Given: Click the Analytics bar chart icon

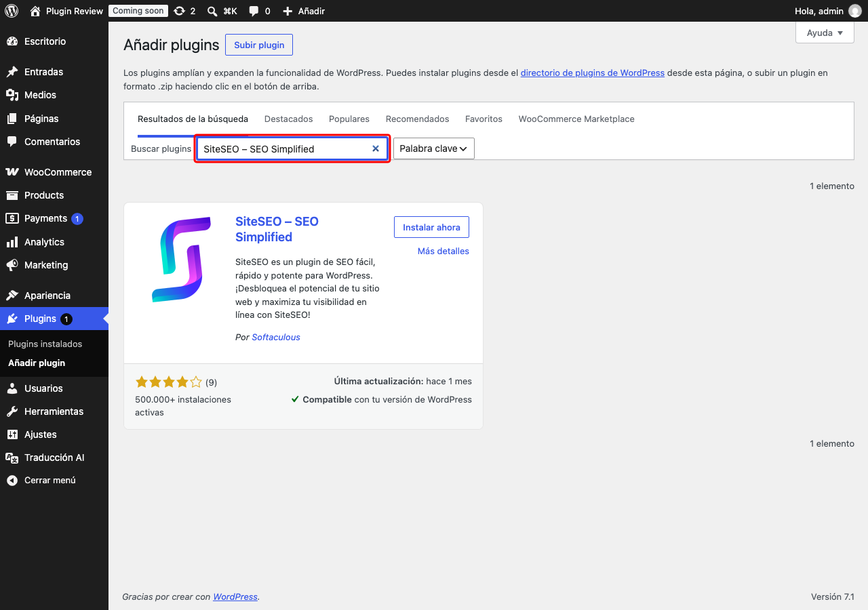Looking at the screenshot, I should pyautogui.click(x=12, y=242).
